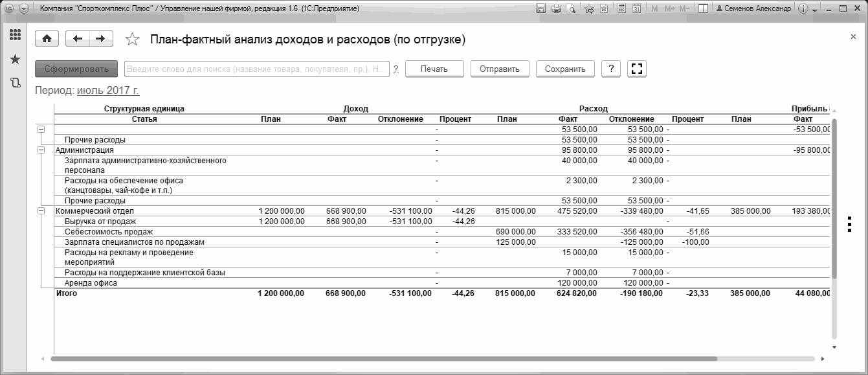
Task: Click the vertical scrollbar thumb
Action: [x=834, y=198]
